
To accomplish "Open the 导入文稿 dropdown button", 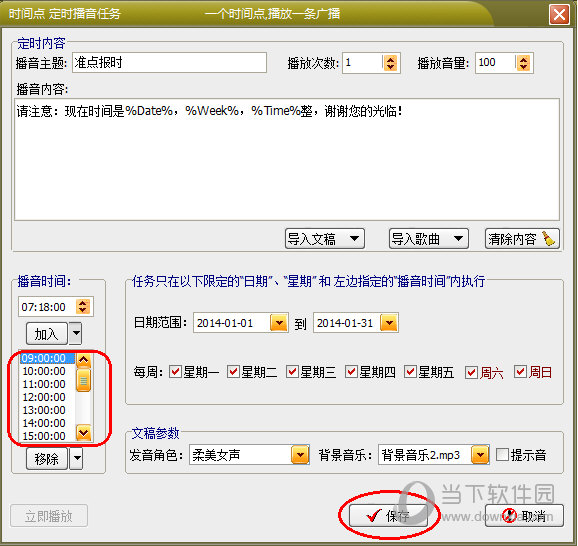I will [325, 239].
